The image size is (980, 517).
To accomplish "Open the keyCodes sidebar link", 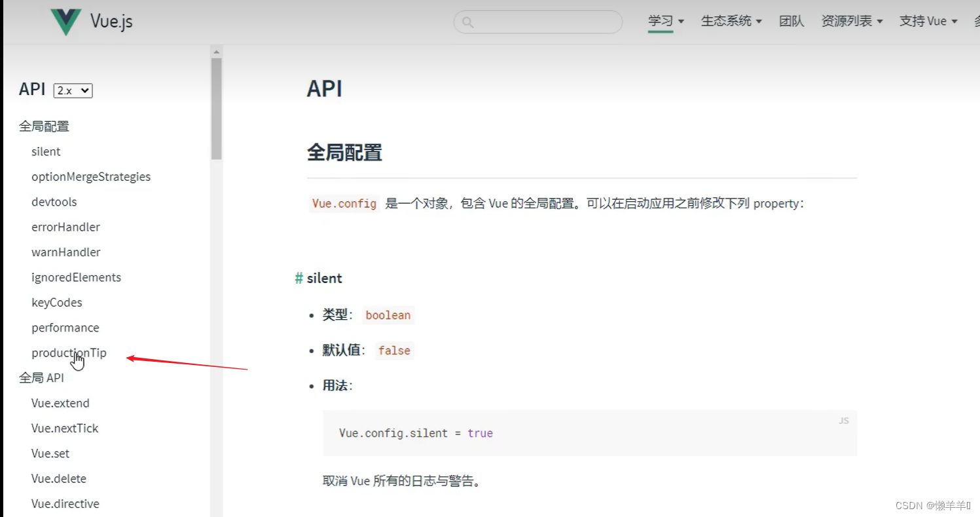I will (57, 303).
